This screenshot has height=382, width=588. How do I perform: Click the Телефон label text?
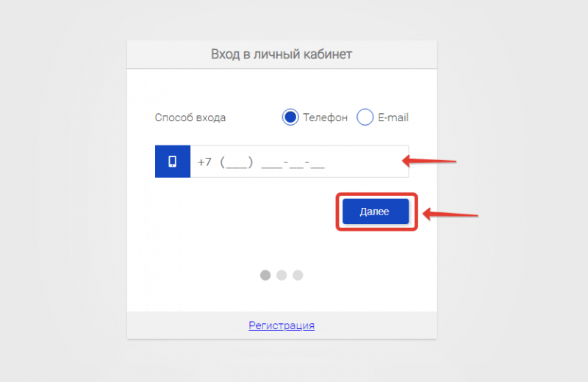click(325, 118)
